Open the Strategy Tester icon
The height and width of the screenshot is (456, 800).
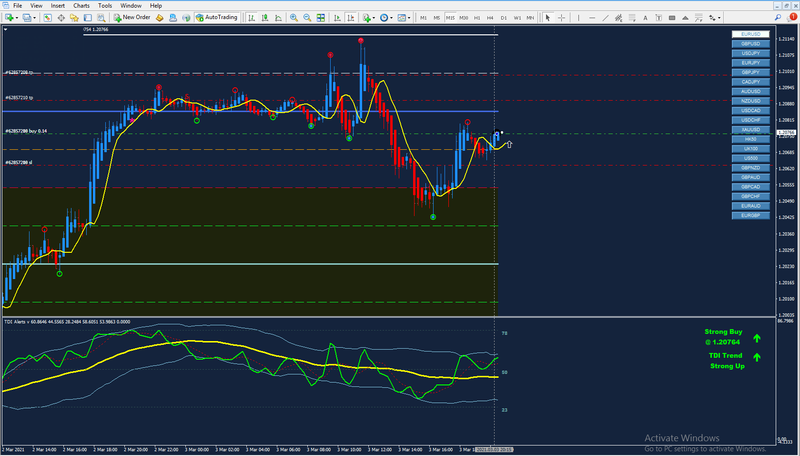[102, 18]
